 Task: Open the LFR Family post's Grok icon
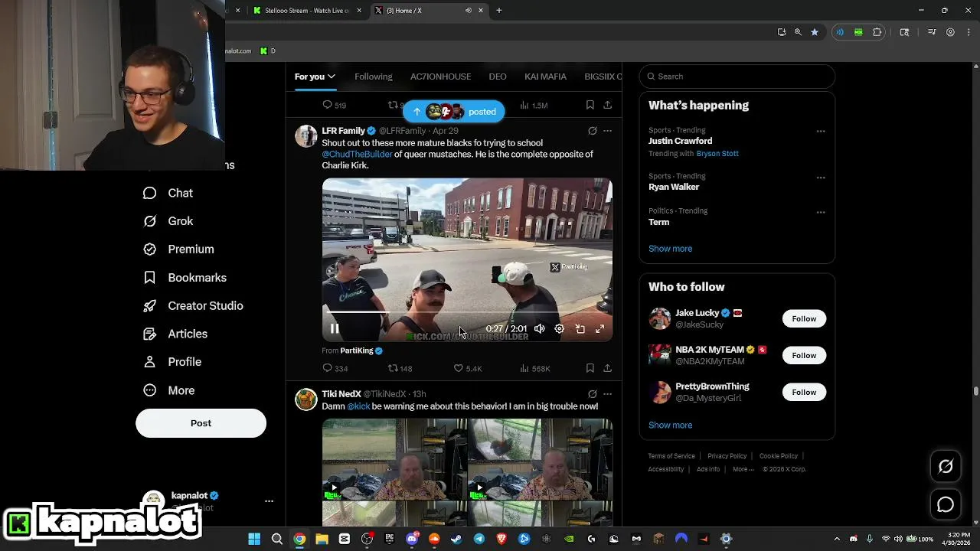(x=592, y=131)
